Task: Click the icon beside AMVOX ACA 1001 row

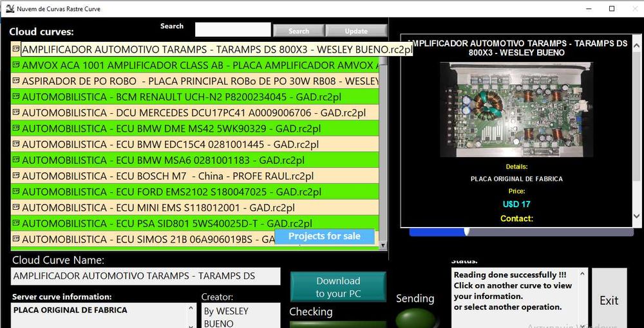Action: (16, 64)
